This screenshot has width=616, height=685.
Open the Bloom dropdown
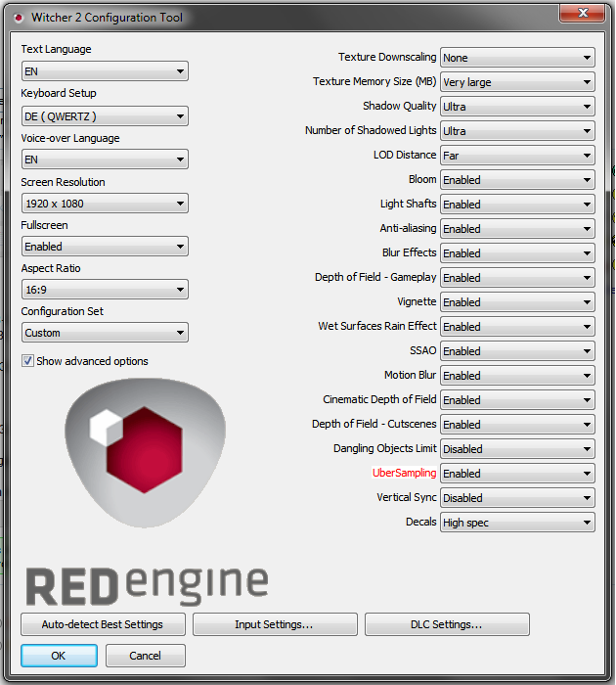pyautogui.click(x=517, y=180)
